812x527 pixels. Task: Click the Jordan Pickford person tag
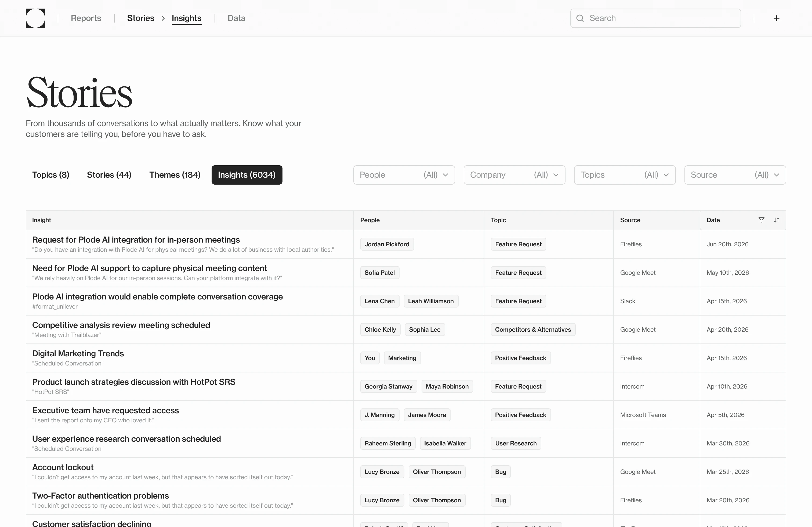click(387, 244)
